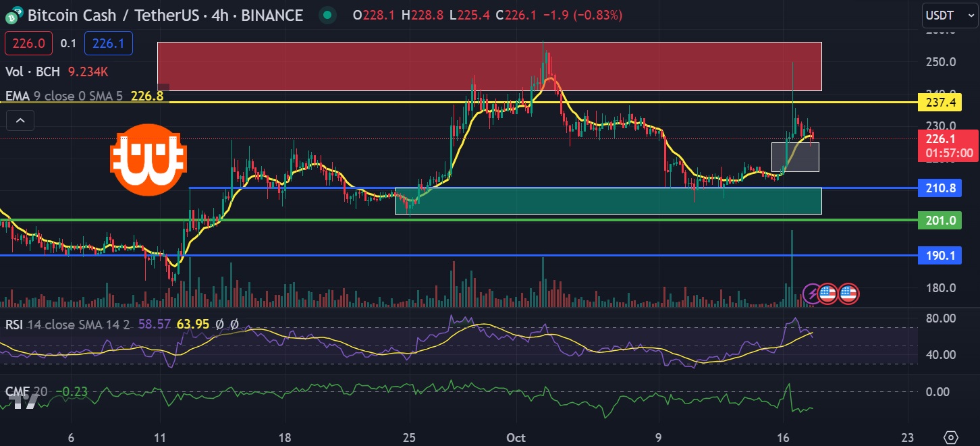Open chart settings hexagon gear icon
The width and height of the screenshot is (980, 446).
point(952,436)
